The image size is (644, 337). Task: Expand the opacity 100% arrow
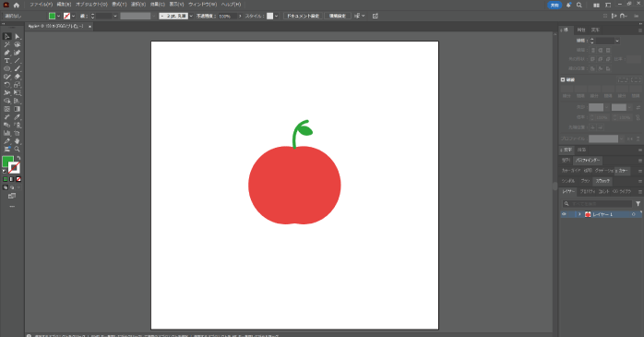(240, 16)
